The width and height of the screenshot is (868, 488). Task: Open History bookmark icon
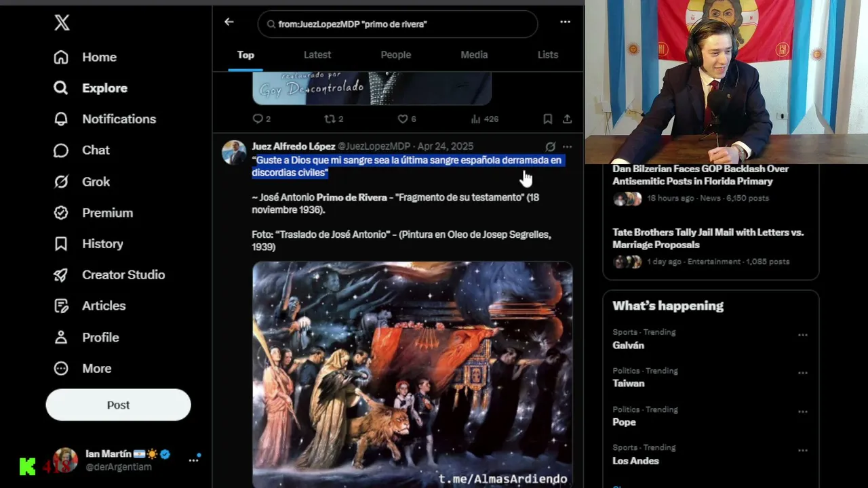[x=61, y=244]
